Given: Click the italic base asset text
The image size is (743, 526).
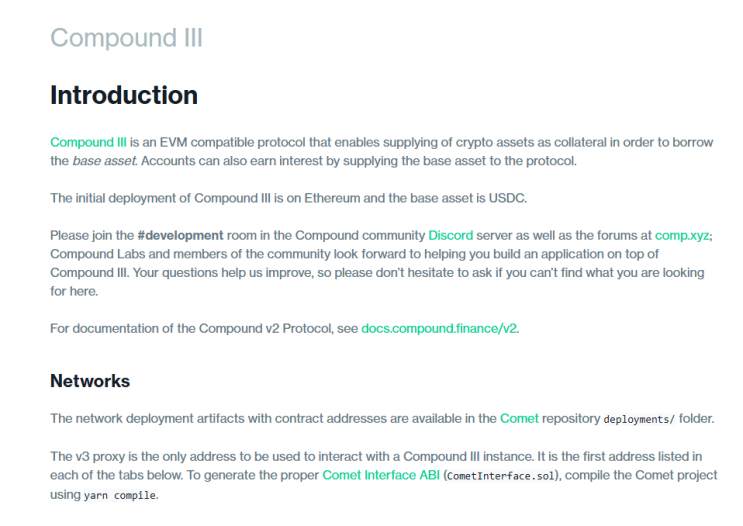Looking at the screenshot, I should [105, 161].
